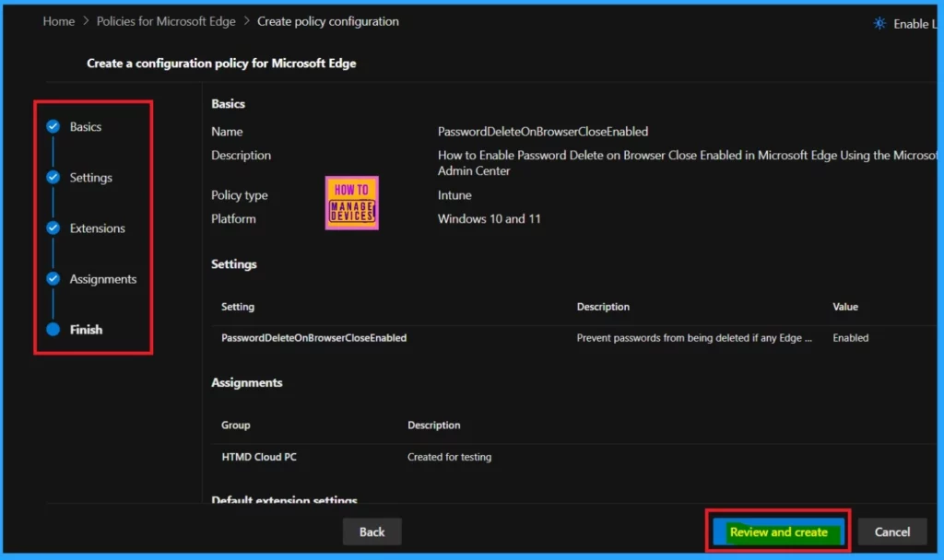Viewport: 944px width, 560px height.
Task: Click the Assignments step checkmark icon
Action: point(53,278)
